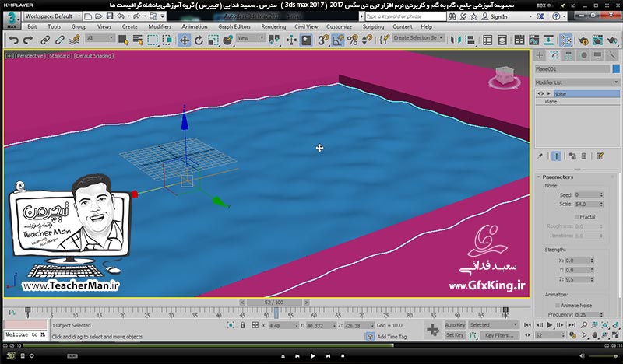Screen dimensions: 623x364
Task: Open the Scene Explorer toggle icon
Action: (x=487, y=40)
